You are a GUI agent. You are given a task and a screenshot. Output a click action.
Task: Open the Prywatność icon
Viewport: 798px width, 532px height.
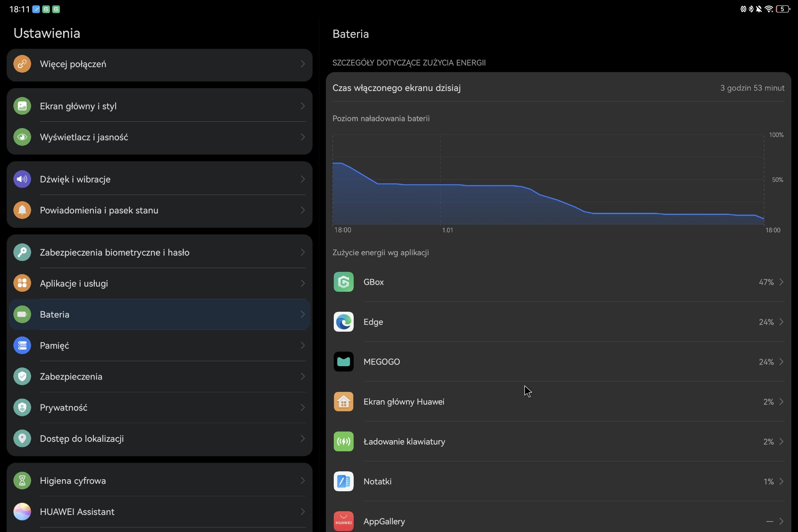click(22, 408)
